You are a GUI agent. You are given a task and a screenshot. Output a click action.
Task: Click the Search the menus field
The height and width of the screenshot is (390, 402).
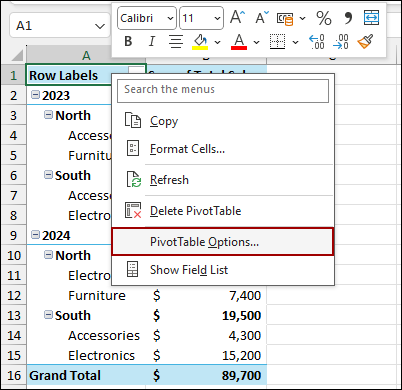pyautogui.click(x=223, y=90)
